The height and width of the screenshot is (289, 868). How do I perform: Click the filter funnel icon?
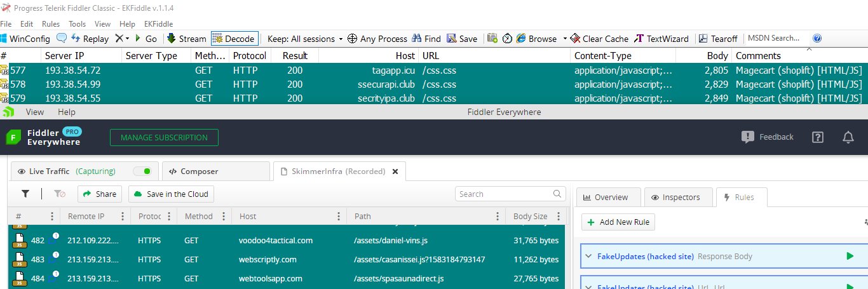[x=25, y=194]
